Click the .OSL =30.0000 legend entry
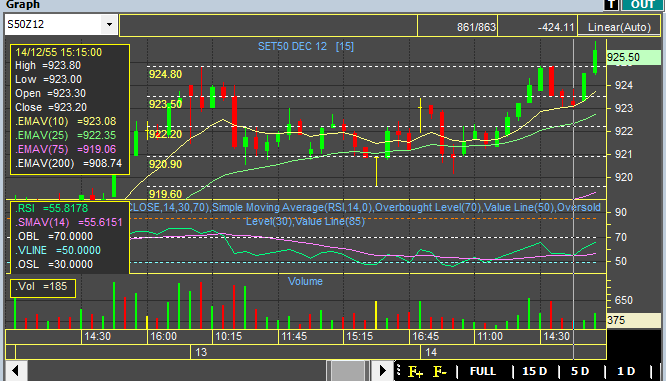 [x=54, y=265]
